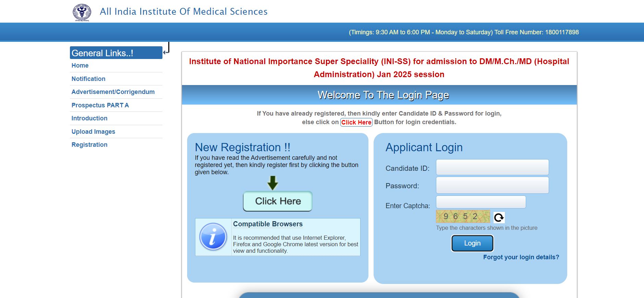
Task: Click the blue information icon
Action: coord(213,237)
